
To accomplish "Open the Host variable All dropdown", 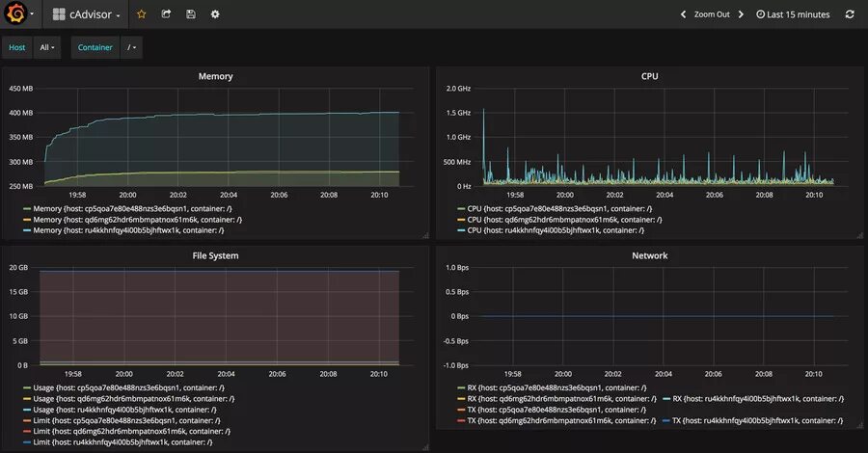I will pyautogui.click(x=47, y=47).
